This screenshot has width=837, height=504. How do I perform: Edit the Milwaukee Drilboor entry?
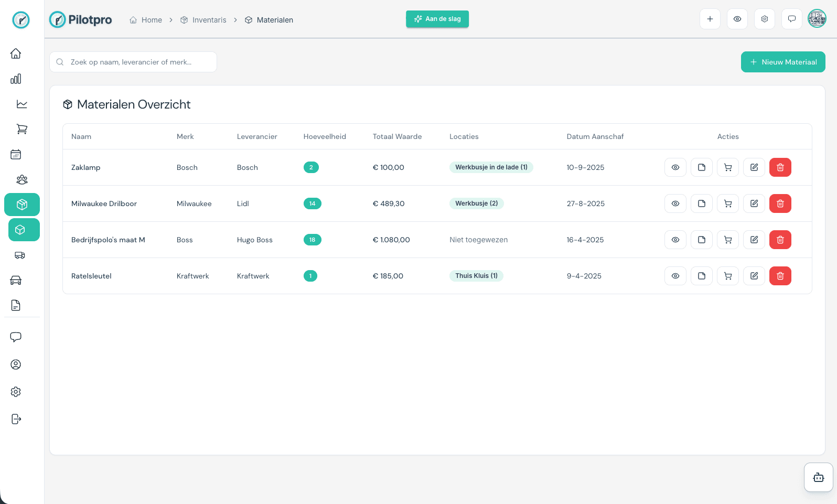754,203
